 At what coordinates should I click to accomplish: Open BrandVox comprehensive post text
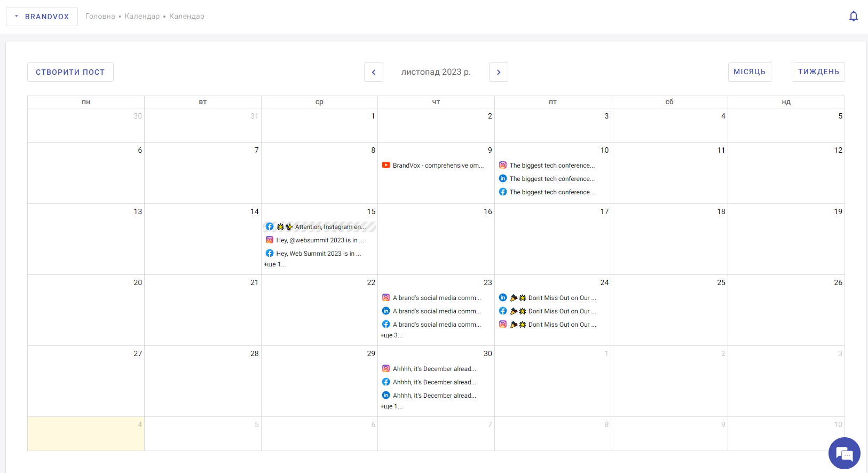(438, 165)
